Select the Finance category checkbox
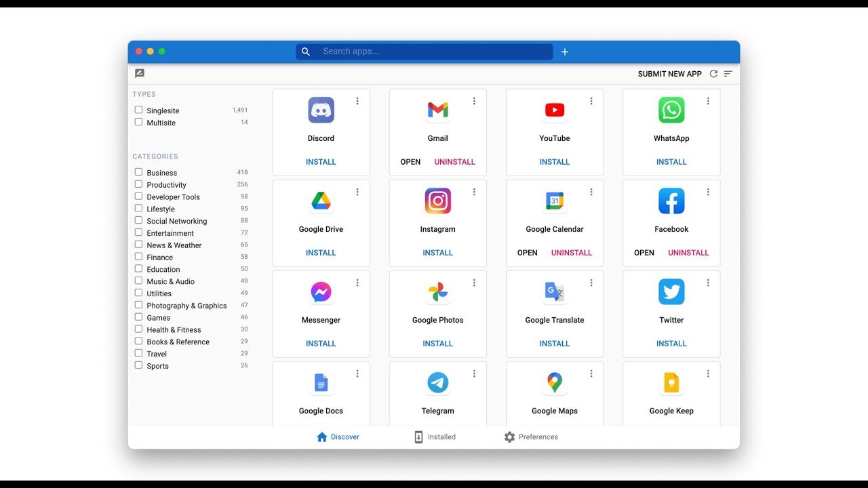The width and height of the screenshot is (868, 488). (x=138, y=257)
